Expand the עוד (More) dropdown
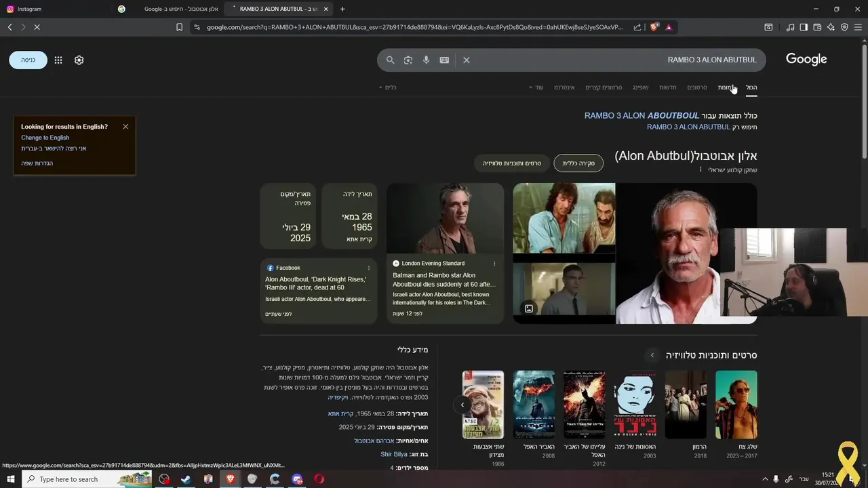 tap(536, 87)
